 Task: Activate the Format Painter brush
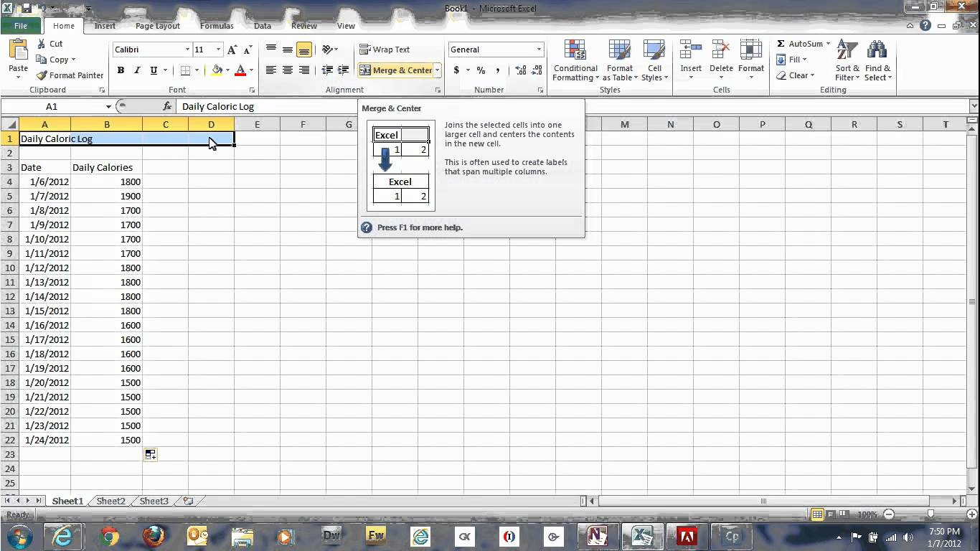[42, 75]
